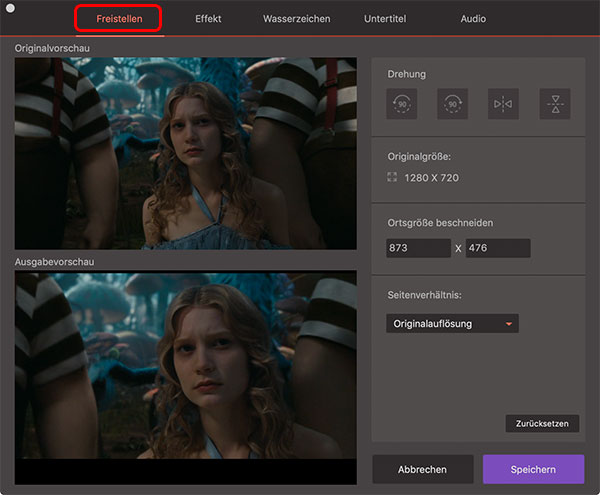Click crop width field showing 873
600x495 pixels.
(418, 248)
